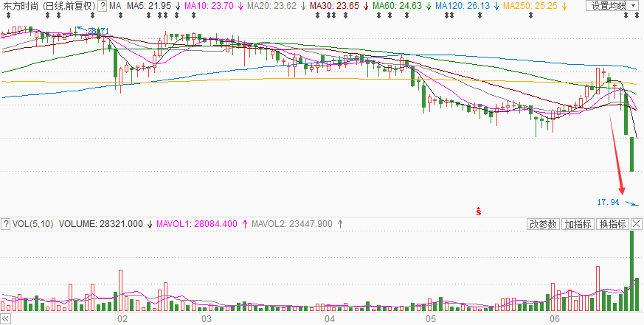Select the MA10: 23.70 label
The height and width of the screenshot is (325, 644).
(210, 6)
